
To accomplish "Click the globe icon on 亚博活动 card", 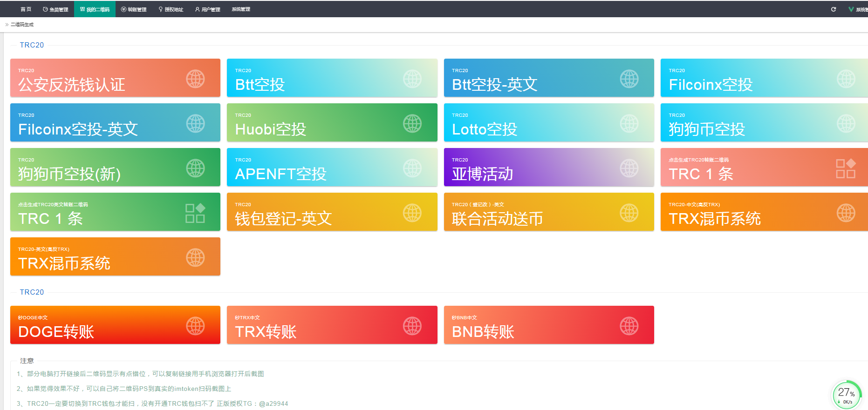I will [x=629, y=168].
